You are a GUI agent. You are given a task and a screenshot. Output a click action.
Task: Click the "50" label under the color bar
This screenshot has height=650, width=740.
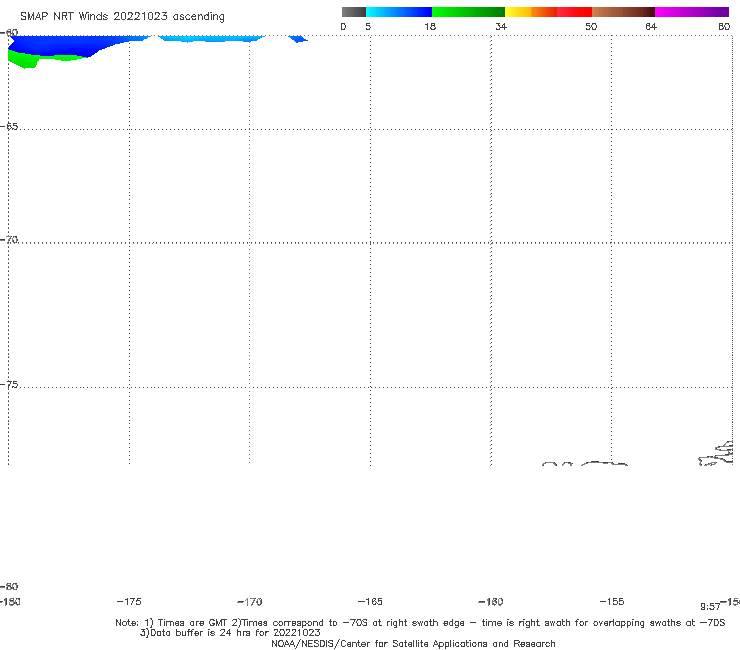pyautogui.click(x=591, y=26)
